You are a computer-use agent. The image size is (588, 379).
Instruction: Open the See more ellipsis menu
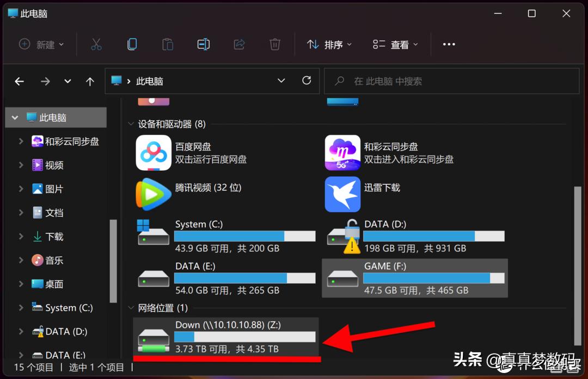[449, 44]
